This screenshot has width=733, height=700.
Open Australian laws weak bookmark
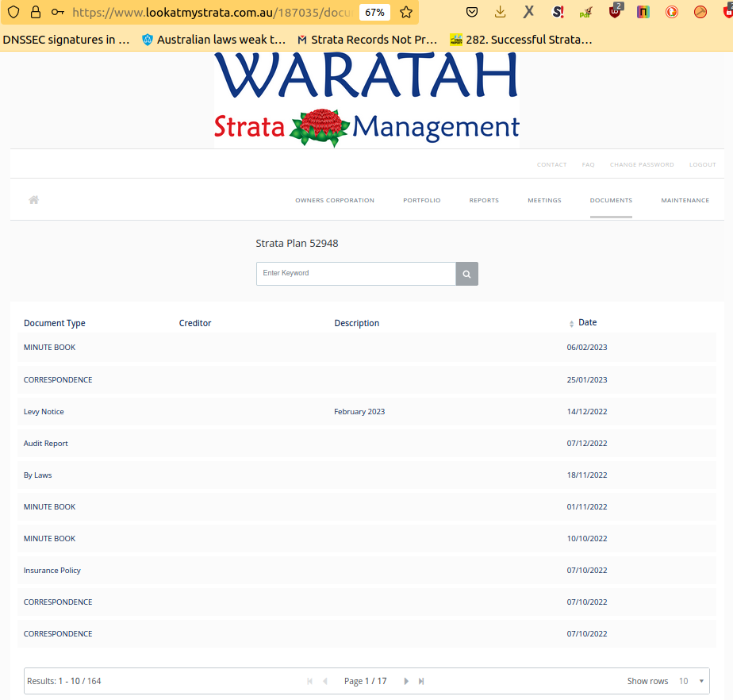(x=213, y=40)
